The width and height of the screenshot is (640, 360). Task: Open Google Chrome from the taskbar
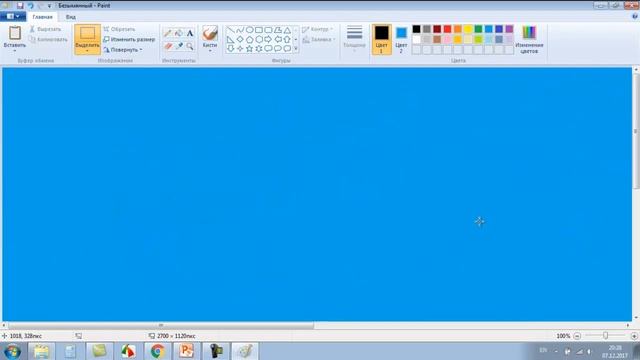[157, 351]
